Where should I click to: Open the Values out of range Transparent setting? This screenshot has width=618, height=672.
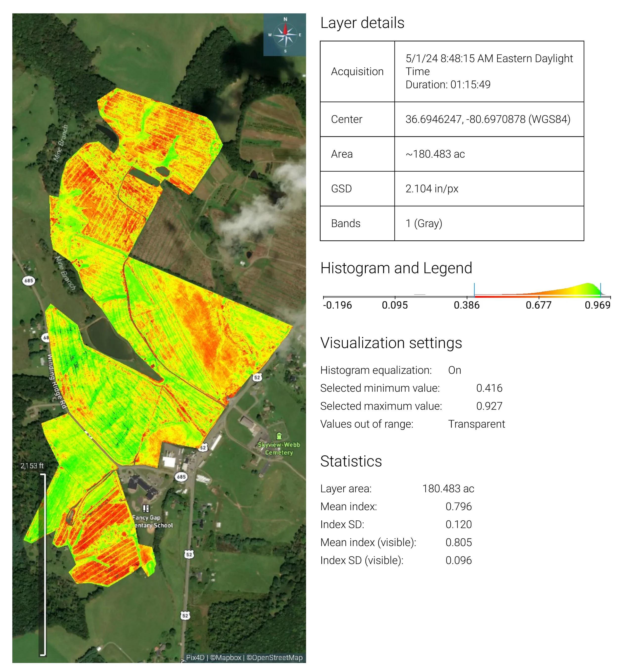pyautogui.click(x=476, y=424)
